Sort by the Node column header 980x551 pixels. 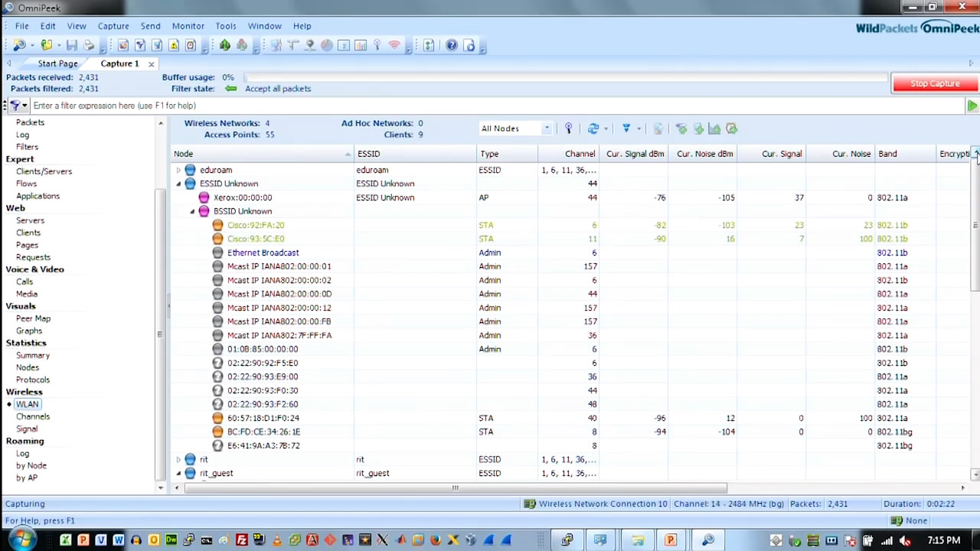pyautogui.click(x=263, y=154)
